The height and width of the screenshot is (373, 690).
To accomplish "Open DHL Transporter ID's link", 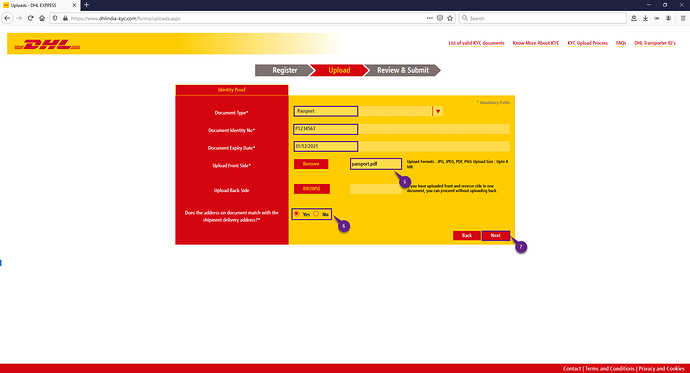I will 654,43.
